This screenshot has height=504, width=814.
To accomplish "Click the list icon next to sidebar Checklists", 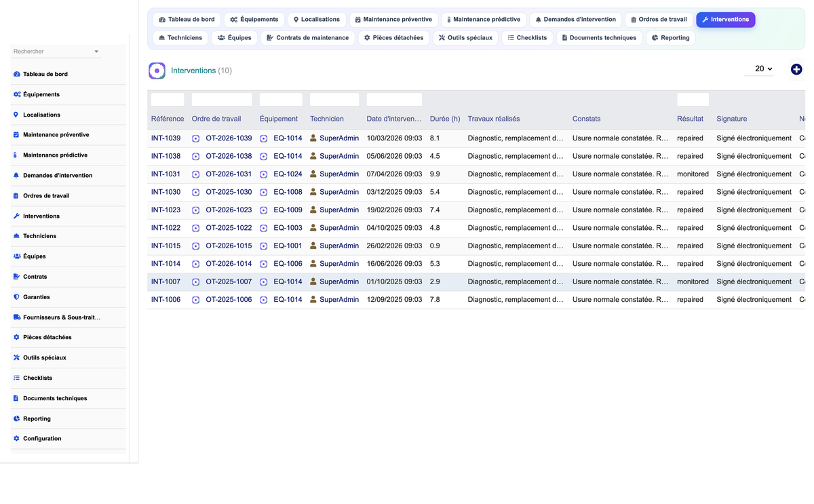I will coord(16,378).
